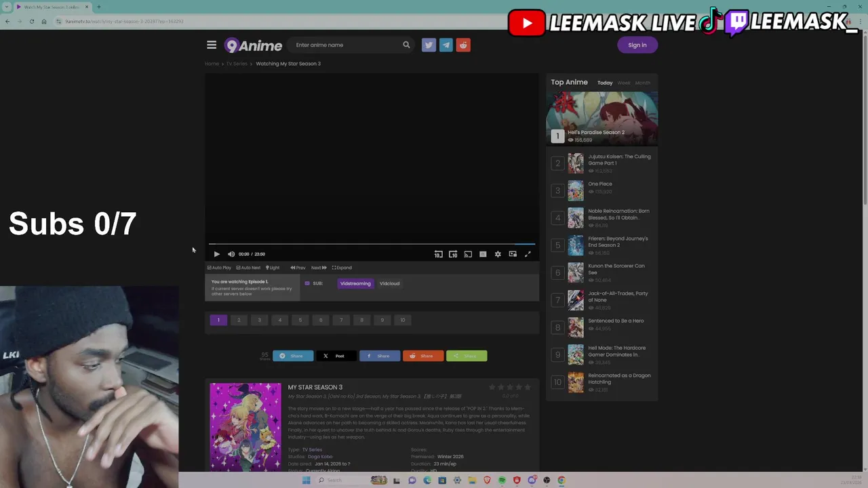Toggle the Auto Play checkbox
The height and width of the screenshot is (488, 868).
pyautogui.click(x=219, y=268)
